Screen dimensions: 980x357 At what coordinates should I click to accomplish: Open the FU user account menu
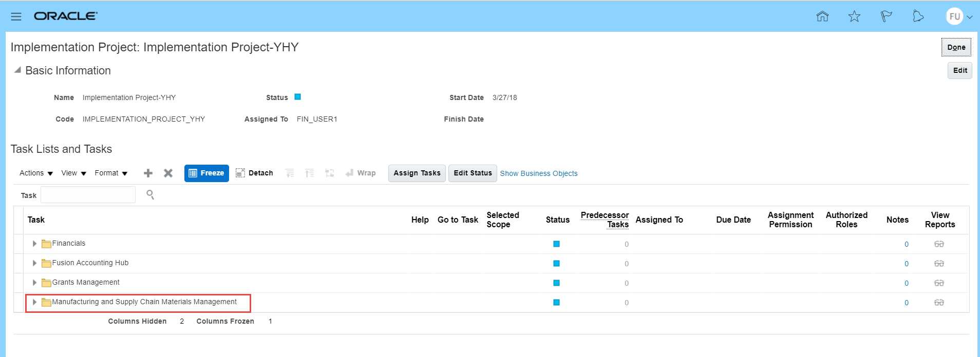point(959,16)
